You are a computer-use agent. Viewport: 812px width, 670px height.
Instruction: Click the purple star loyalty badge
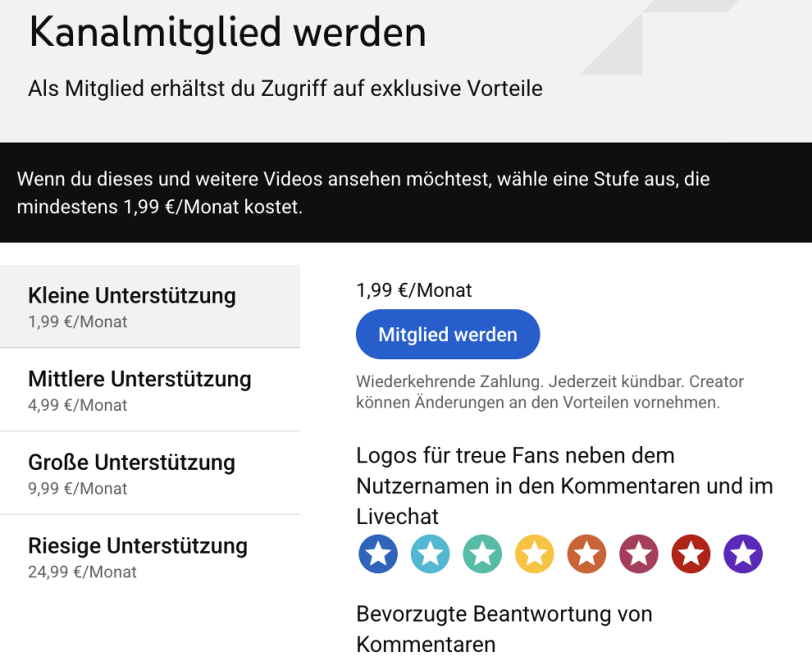tap(743, 554)
